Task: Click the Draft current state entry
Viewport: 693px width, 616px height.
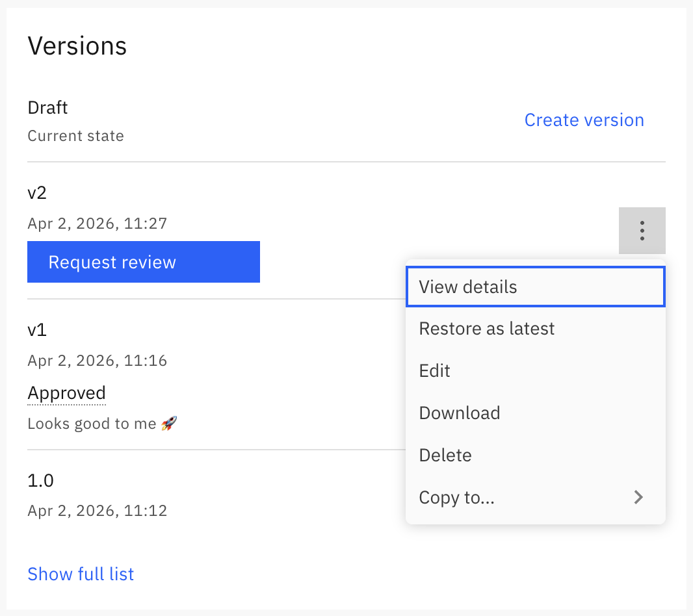Action: [48, 108]
